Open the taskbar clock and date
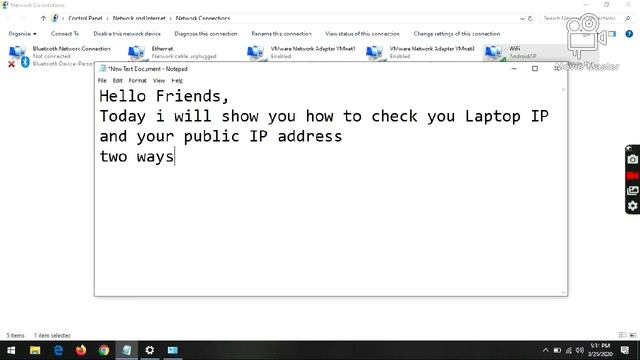 pyautogui.click(x=600, y=350)
